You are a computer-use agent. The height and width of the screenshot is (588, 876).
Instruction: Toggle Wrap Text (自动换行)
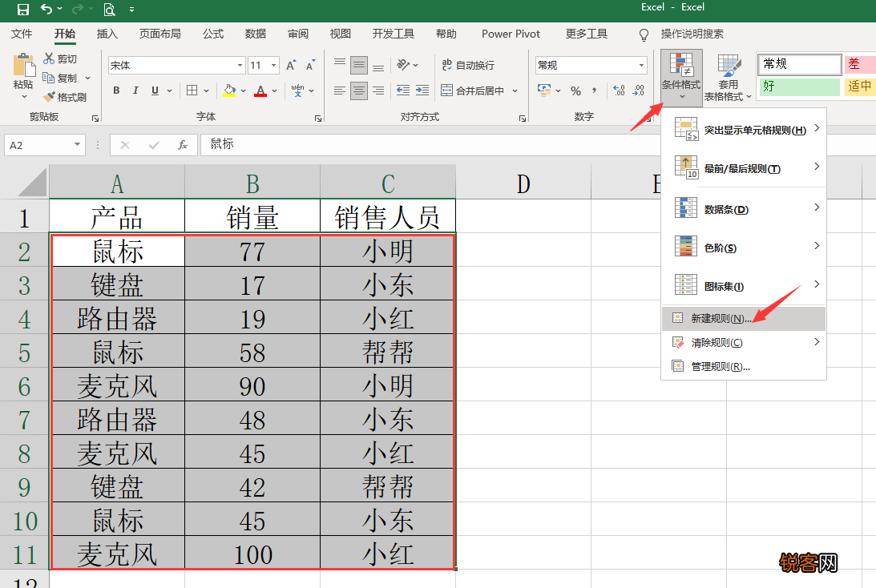click(x=468, y=66)
